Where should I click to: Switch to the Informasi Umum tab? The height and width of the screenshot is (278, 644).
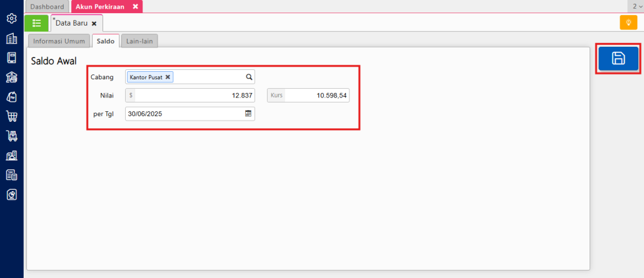coord(58,41)
